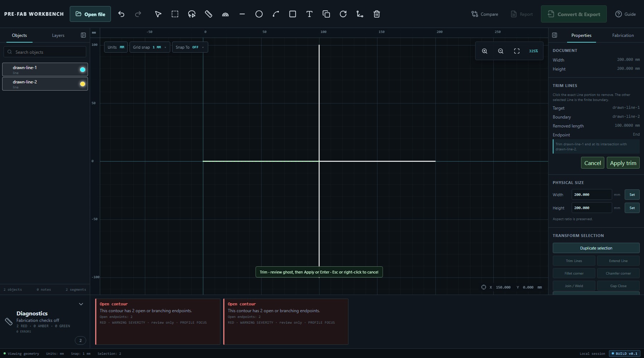The height and width of the screenshot is (358, 644).
Task: Click the Undo arrow icon
Action: (121, 14)
